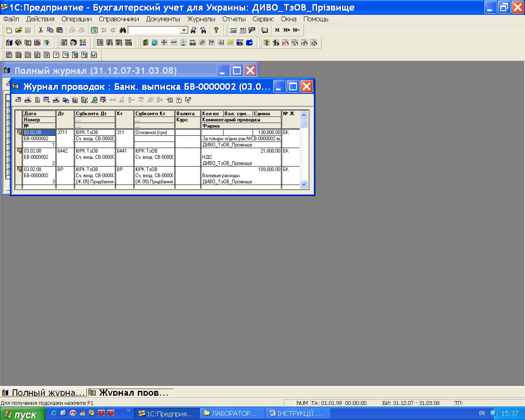Open the Журналы menu
Image resolution: width=525 pixels, height=420 pixels.
click(201, 19)
